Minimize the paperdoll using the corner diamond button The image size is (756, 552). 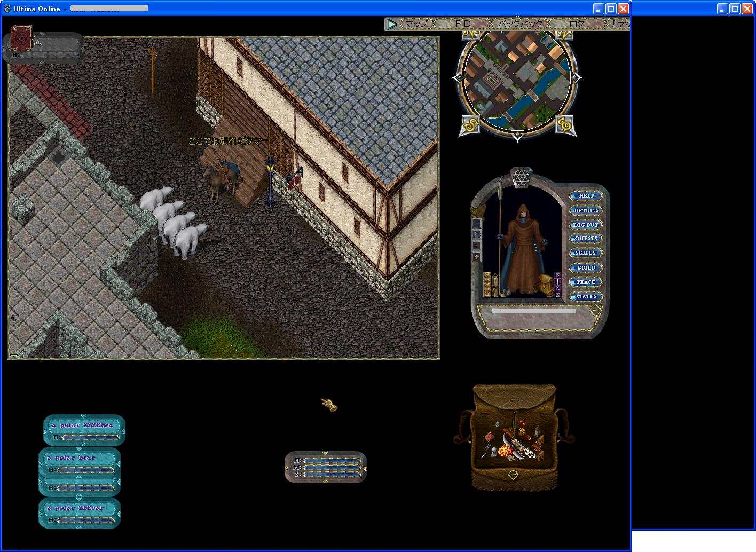click(595, 310)
